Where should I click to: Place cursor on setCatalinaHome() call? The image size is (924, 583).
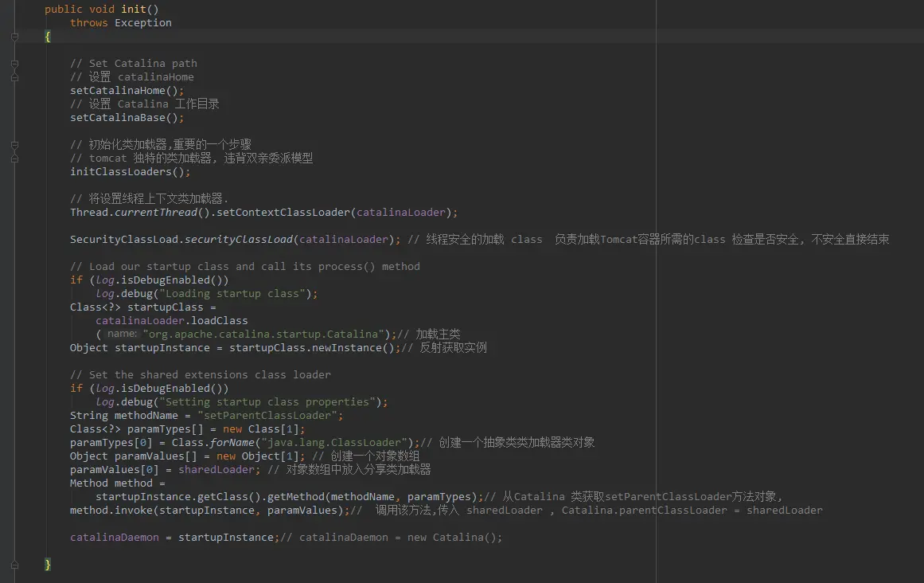[x=127, y=91]
